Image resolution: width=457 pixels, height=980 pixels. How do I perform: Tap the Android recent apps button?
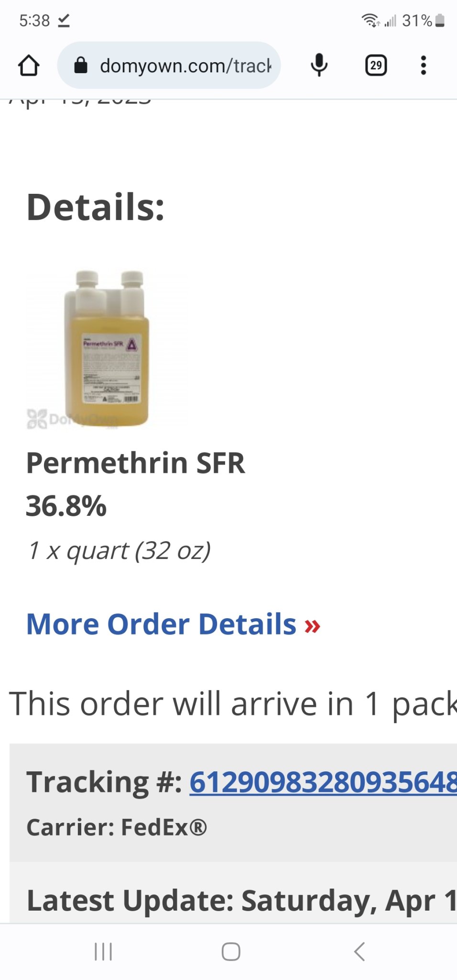[103, 951]
